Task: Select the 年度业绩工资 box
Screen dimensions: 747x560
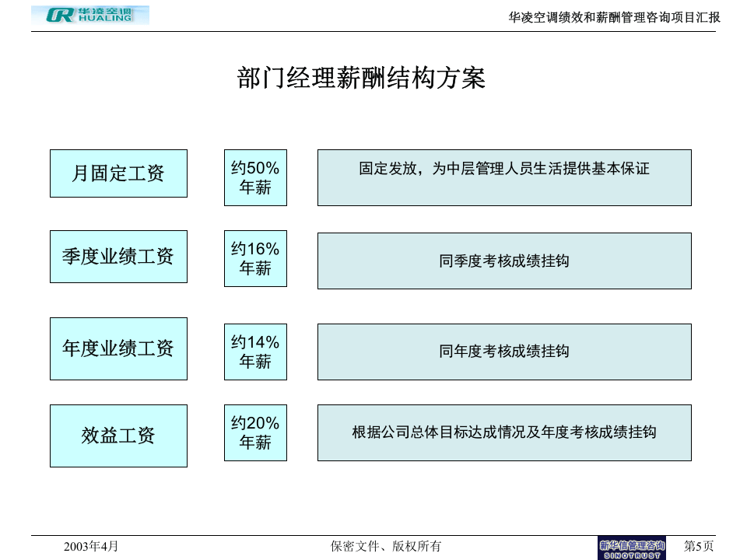Action: coord(118,348)
